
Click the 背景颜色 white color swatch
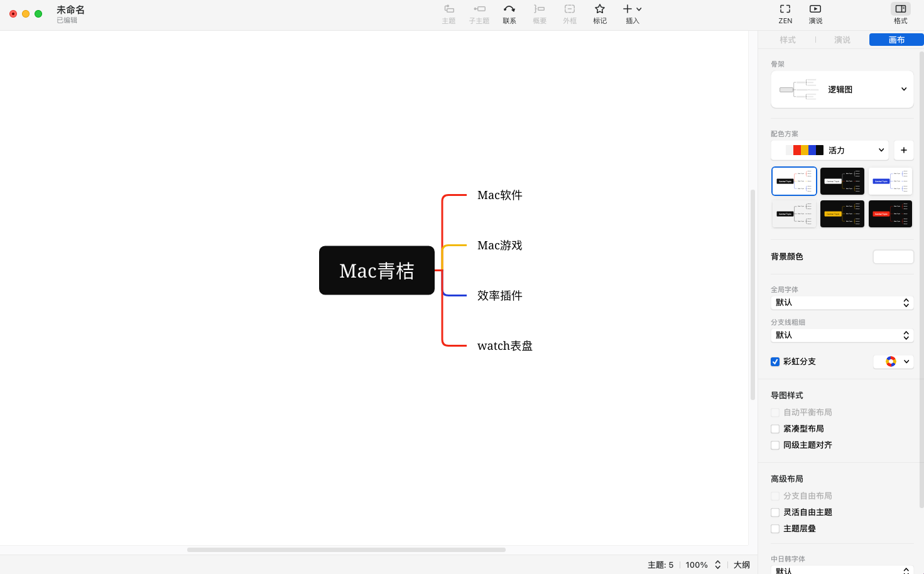point(893,257)
